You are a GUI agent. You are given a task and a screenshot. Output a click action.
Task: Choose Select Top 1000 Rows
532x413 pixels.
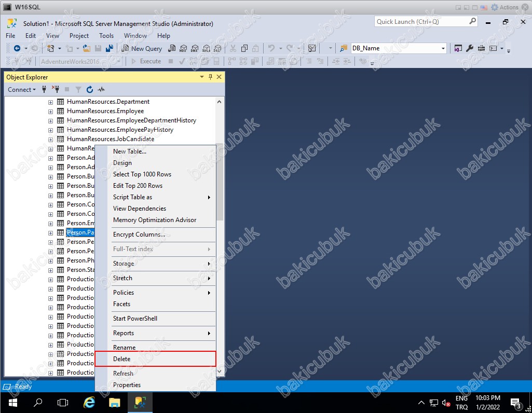(155, 174)
